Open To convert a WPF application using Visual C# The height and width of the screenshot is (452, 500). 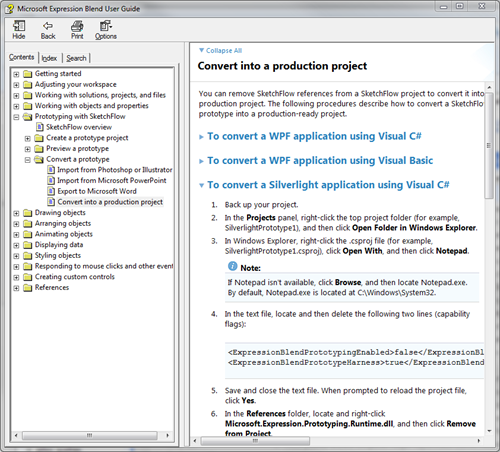click(314, 136)
